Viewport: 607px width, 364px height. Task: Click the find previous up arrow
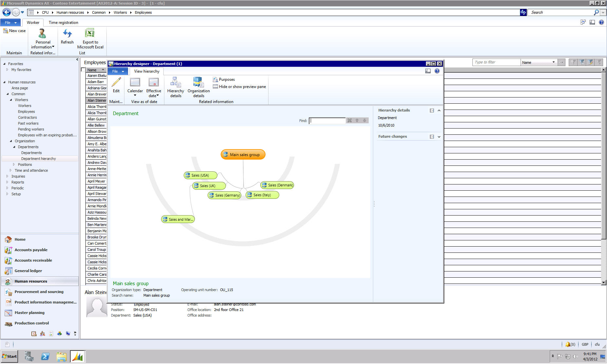click(357, 120)
